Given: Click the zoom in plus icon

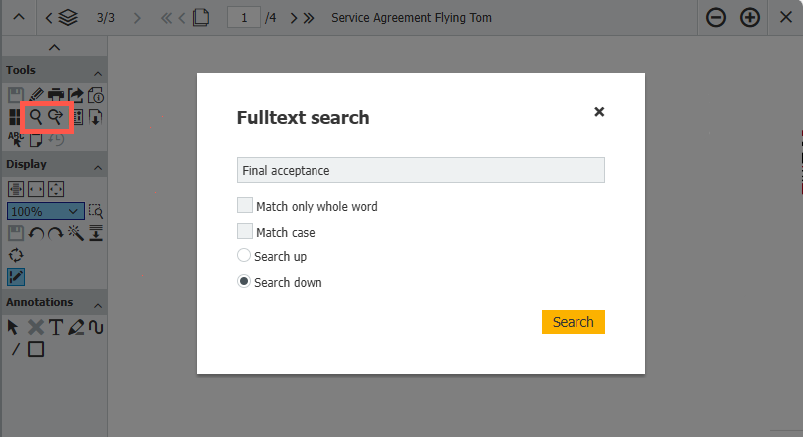Looking at the screenshot, I should click(x=749, y=18).
